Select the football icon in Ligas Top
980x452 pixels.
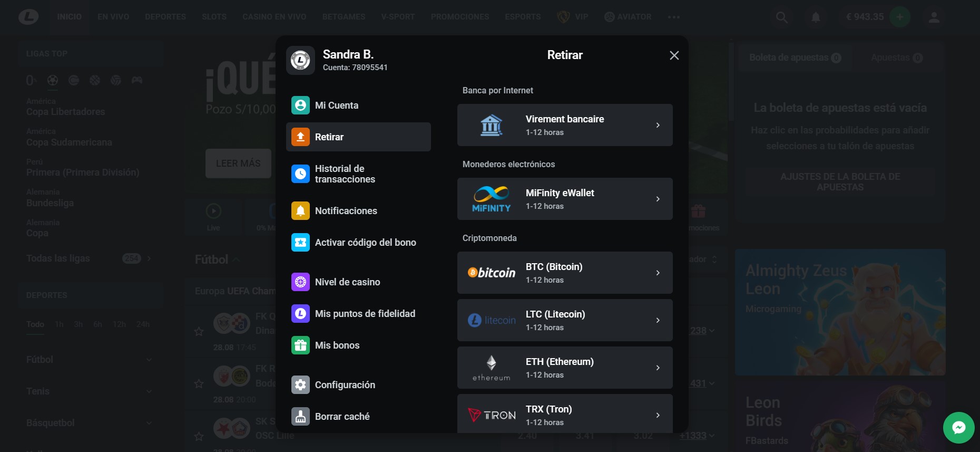[53, 80]
